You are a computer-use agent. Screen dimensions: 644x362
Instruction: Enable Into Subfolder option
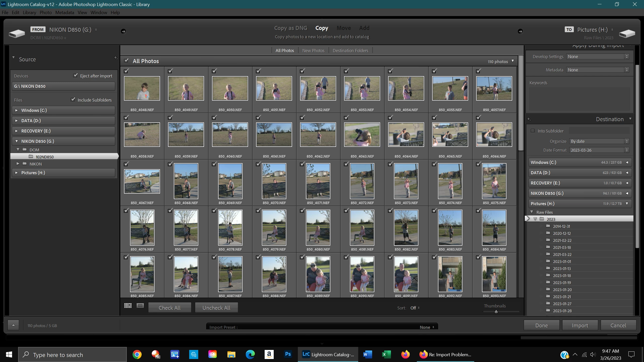(x=533, y=131)
